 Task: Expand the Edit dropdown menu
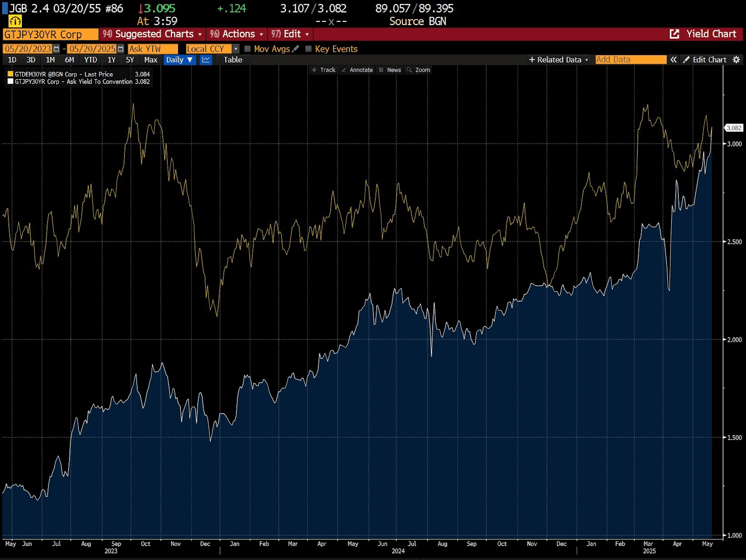click(290, 34)
